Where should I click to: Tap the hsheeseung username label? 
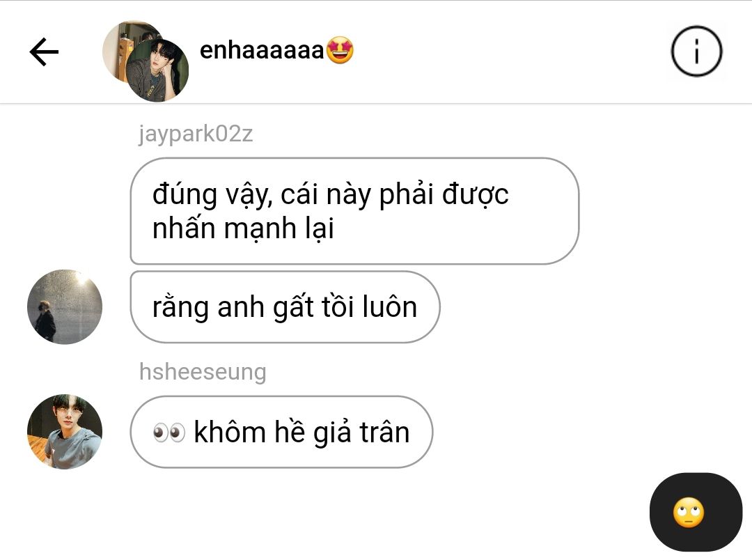click(x=203, y=373)
